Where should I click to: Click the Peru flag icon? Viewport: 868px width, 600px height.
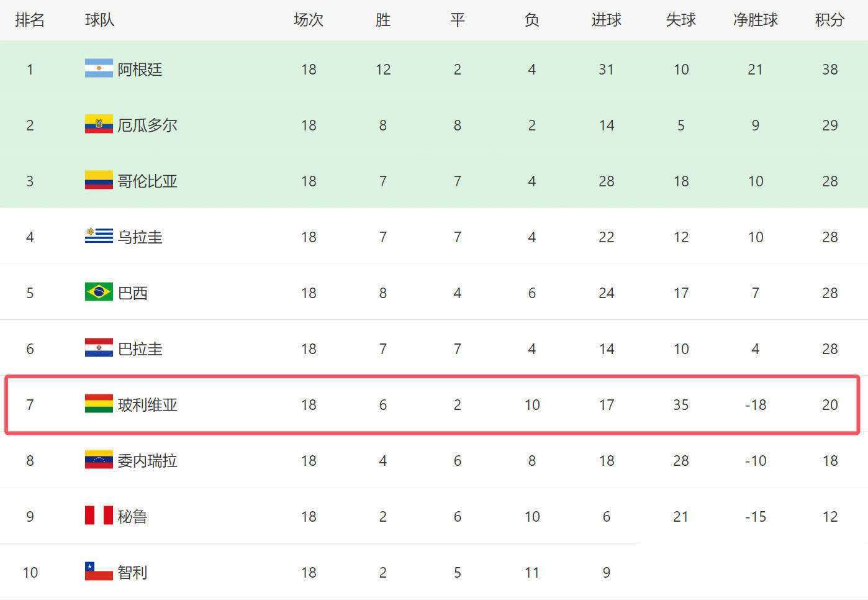(x=99, y=516)
